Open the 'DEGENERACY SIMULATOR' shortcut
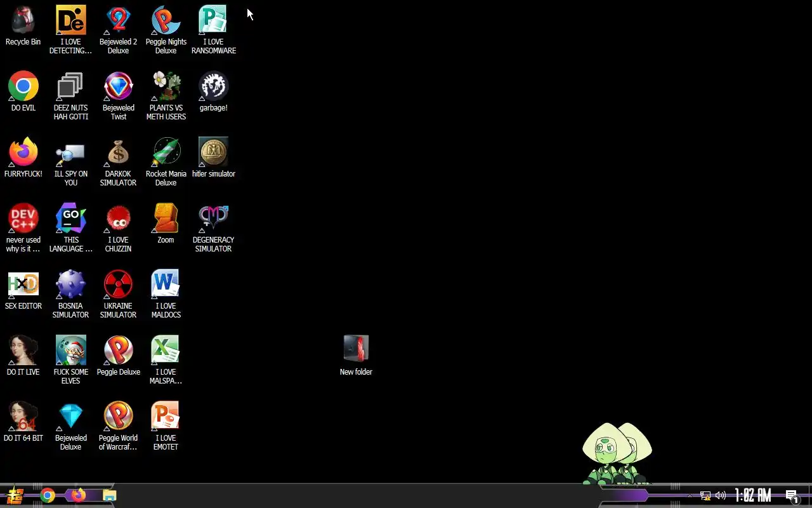This screenshot has width=812, height=508. click(x=213, y=218)
